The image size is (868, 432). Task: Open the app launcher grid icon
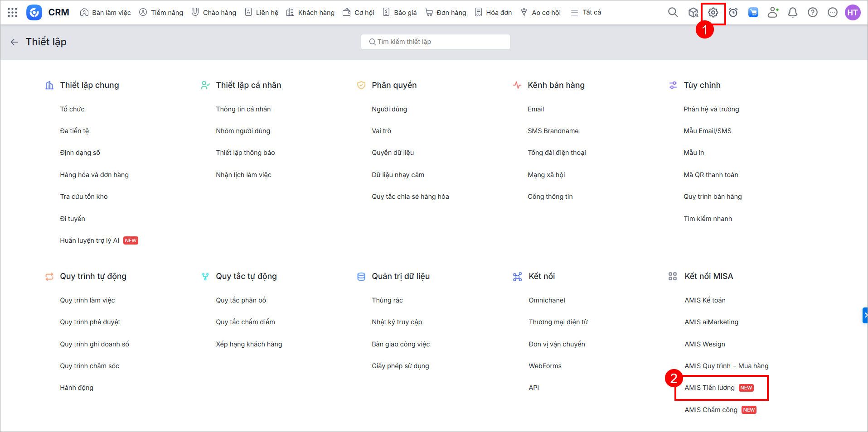click(x=13, y=13)
